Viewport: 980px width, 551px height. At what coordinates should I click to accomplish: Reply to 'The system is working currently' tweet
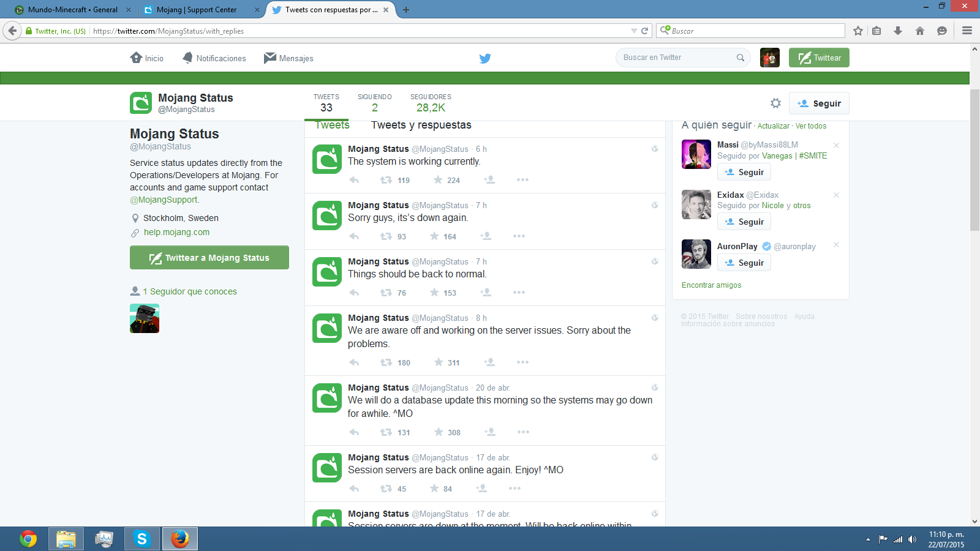point(354,180)
